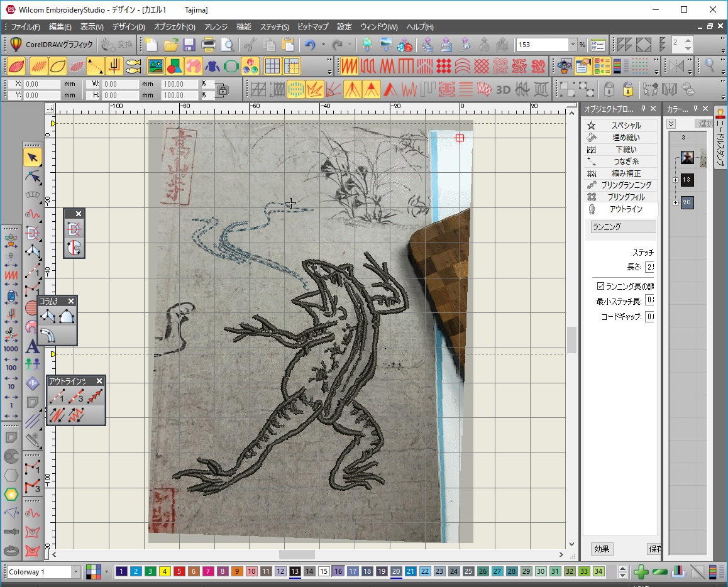Toggle the ランニング長の調整 checkbox
Viewport: 728px width, 587px height.
point(600,286)
